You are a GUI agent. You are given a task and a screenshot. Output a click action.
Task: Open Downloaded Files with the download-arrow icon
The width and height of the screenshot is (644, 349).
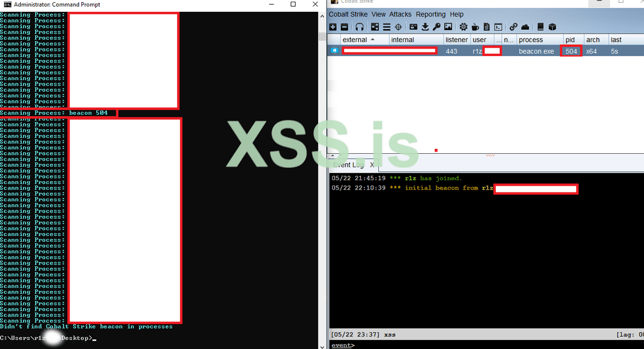(x=425, y=27)
